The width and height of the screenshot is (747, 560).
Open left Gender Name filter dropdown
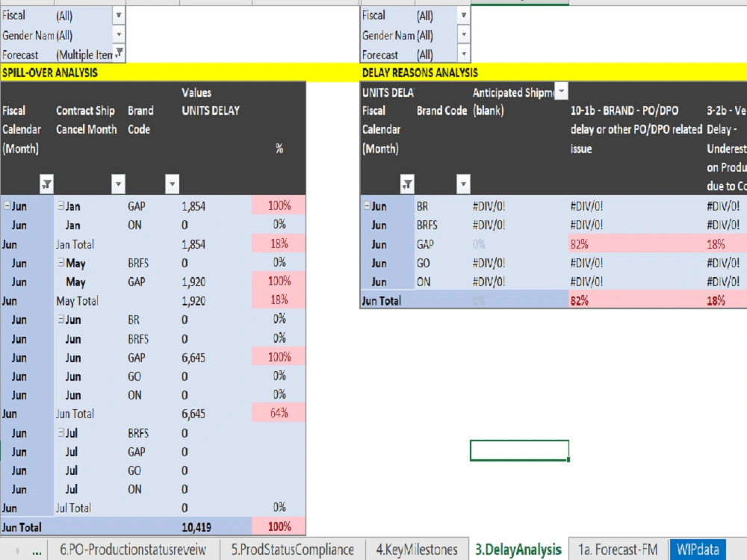(119, 34)
